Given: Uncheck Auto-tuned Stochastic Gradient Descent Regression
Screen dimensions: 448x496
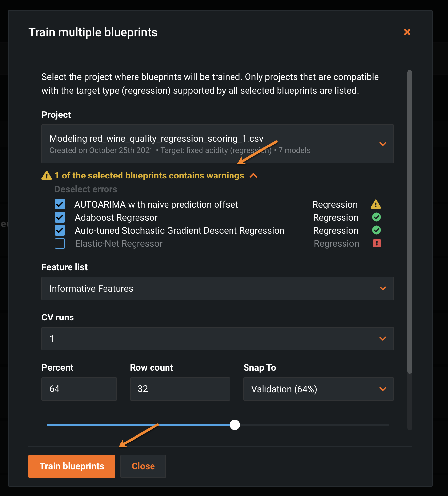Looking at the screenshot, I should 60,231.
